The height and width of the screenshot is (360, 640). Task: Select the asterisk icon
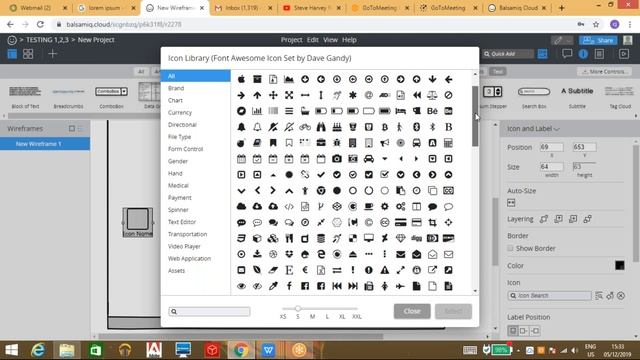[353, 95]
